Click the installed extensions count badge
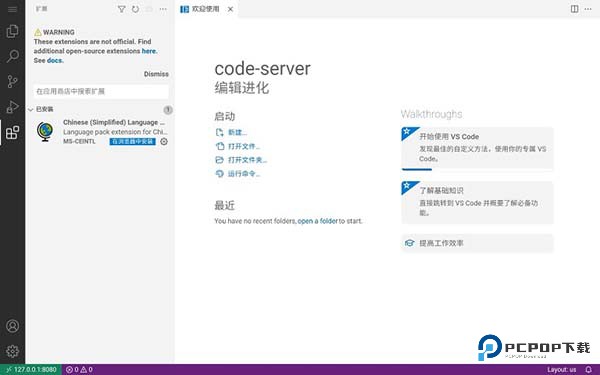 tap(168, 110)
